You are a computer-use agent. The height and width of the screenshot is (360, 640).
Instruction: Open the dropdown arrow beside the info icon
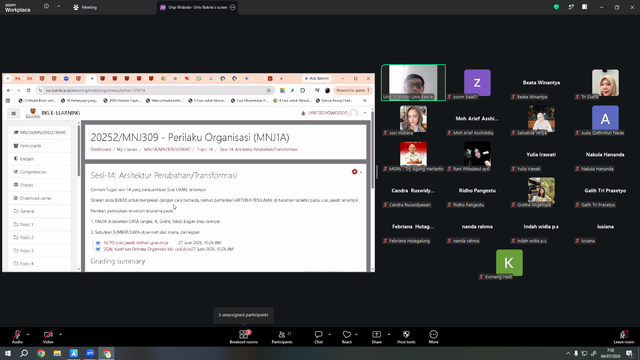point(58,7)
